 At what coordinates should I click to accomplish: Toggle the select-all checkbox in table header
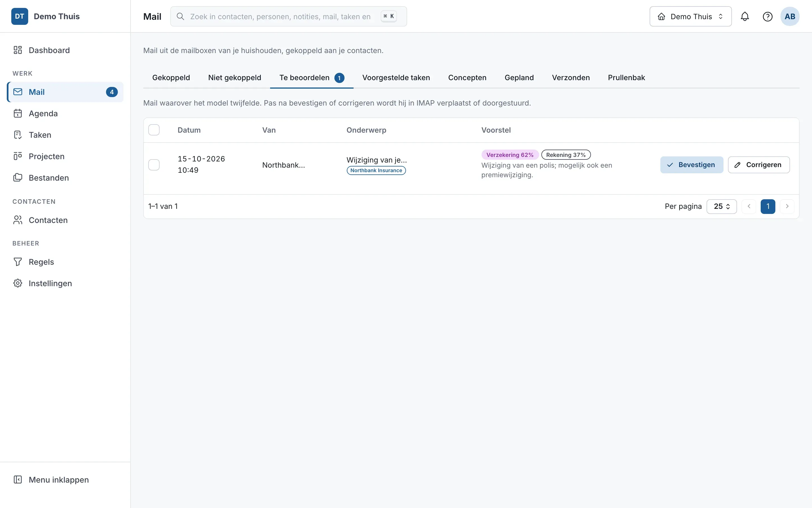154,130
